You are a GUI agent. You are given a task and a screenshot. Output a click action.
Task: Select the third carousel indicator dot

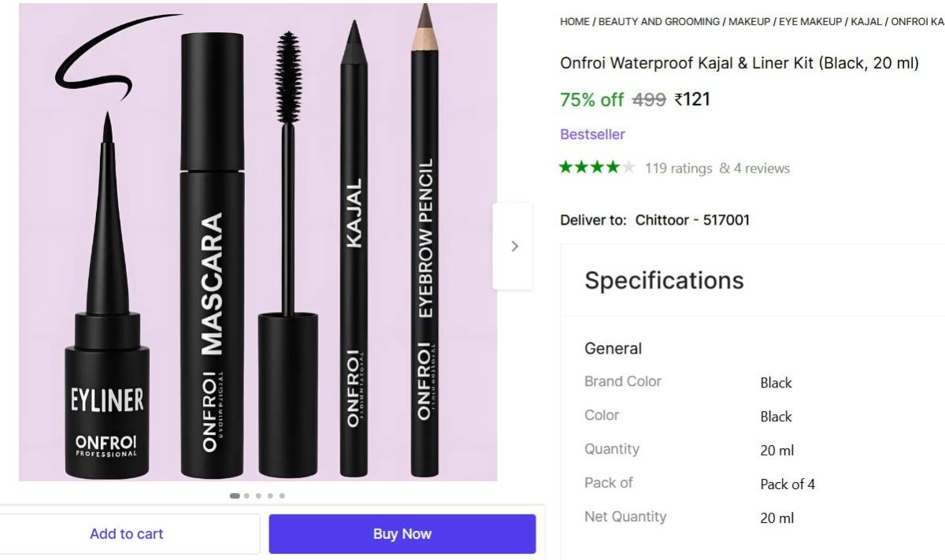[x=258, y=495]
